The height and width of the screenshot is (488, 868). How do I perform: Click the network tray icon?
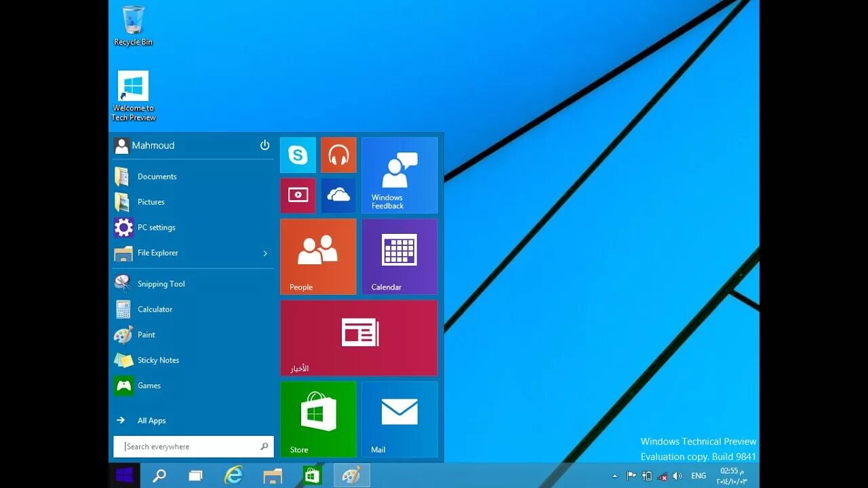point(663,476)
